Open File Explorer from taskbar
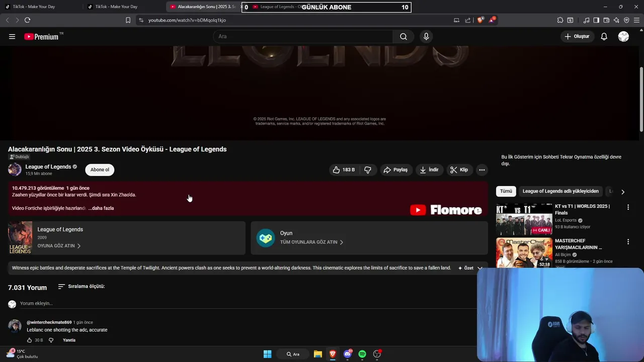 tap(318, 354)
